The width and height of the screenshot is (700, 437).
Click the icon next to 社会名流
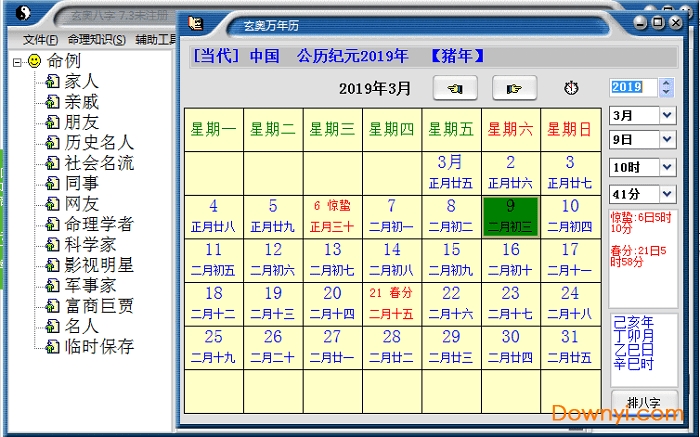coord(53,163)
